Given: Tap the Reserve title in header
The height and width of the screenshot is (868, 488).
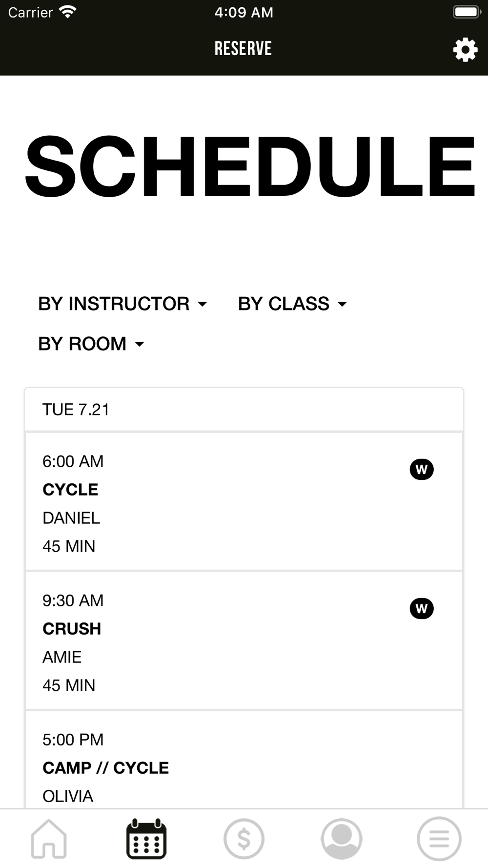Looking at the screenshot, I should point(243,49).
